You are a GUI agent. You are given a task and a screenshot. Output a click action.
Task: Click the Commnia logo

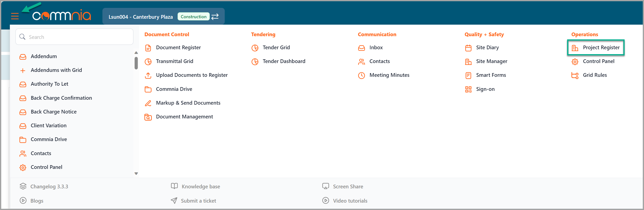coord(61,15)
